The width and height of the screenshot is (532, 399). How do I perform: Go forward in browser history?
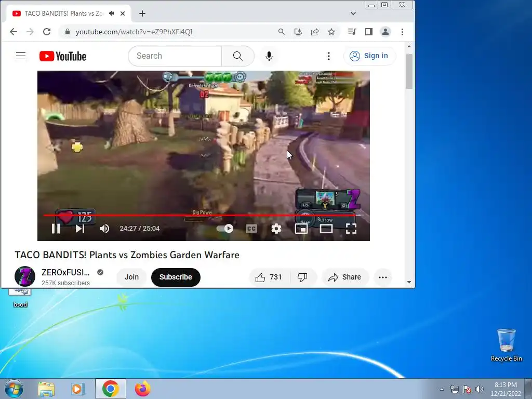[x=30, y=32]
